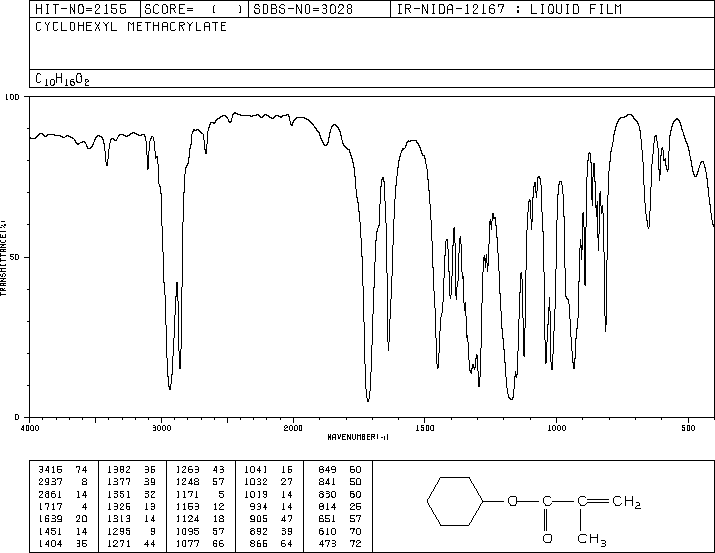The width and height of the screenshot is (715, 553).
Task: Click the compound name CYCLOHEXYL METHACRYLATE
Action: coord(131,27)
